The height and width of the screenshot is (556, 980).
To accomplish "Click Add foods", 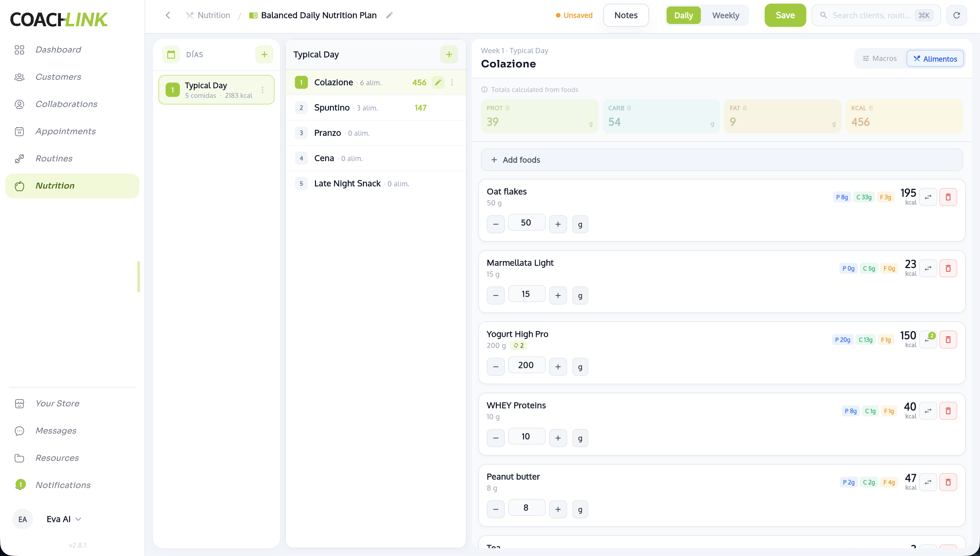I will point(721,160).
